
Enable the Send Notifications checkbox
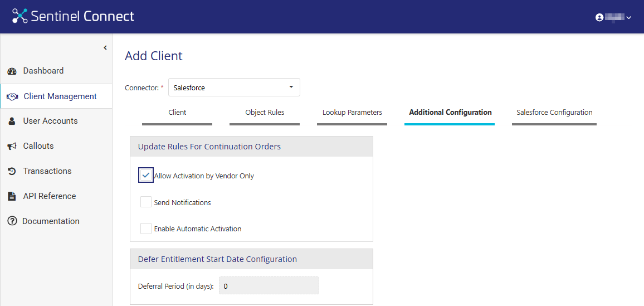coord(146,202)
